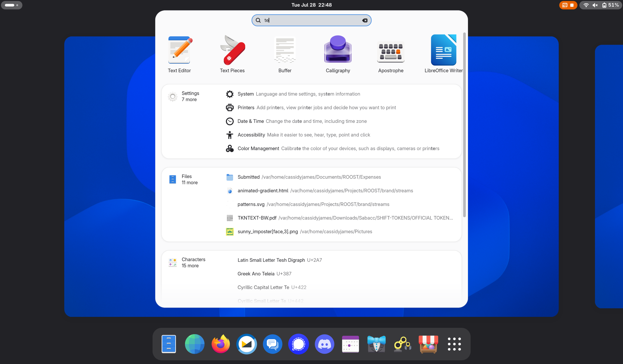Open the Calendar app in the dock

pos(350,344)
